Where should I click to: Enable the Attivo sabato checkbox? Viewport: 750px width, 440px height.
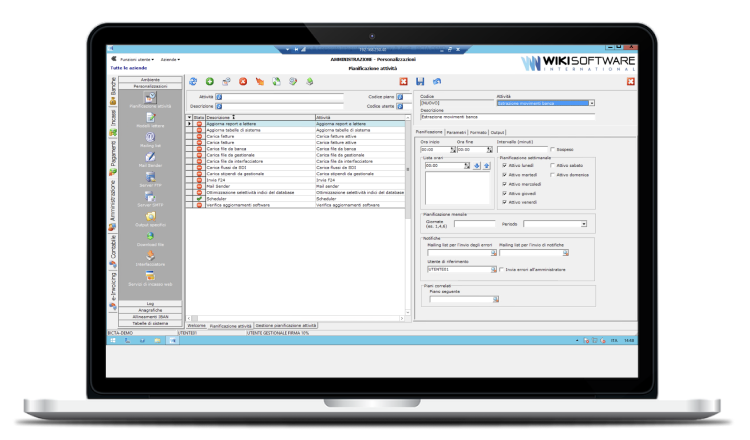[x=553, y=165]
